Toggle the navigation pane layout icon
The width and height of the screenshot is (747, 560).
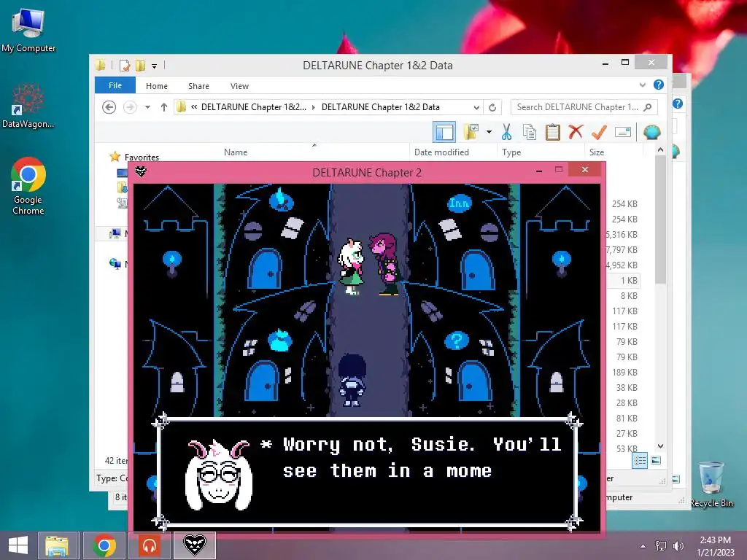coord(444,132)
